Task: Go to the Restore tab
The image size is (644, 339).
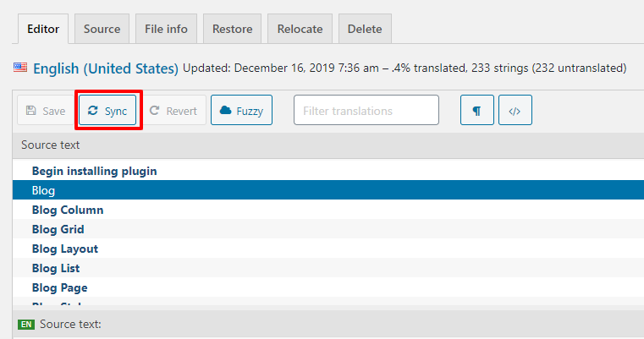Action: click(232, 29)
